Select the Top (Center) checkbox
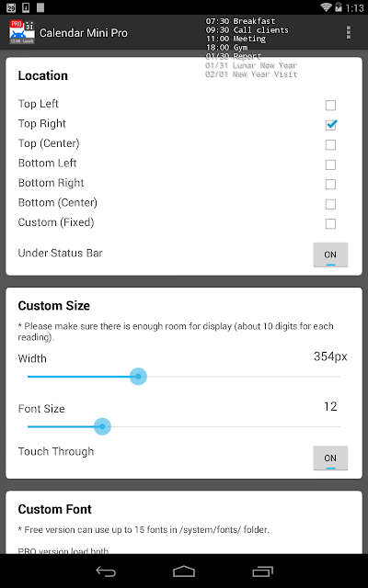 (x=330, y=145)
